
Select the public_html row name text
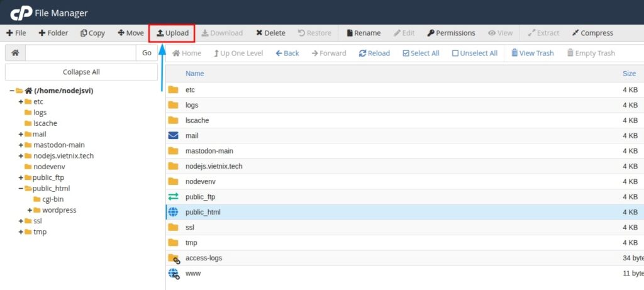pos(203,212)
